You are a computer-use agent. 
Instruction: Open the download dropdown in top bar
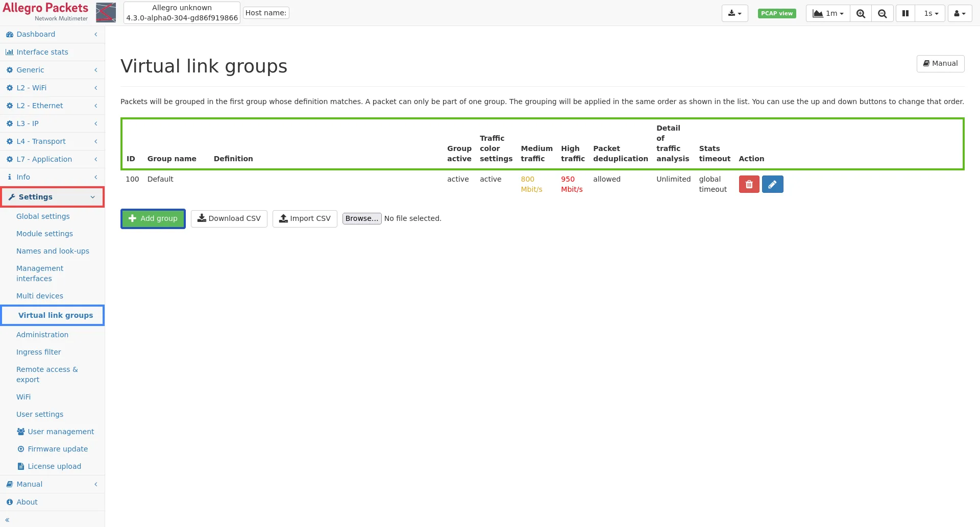734,13
